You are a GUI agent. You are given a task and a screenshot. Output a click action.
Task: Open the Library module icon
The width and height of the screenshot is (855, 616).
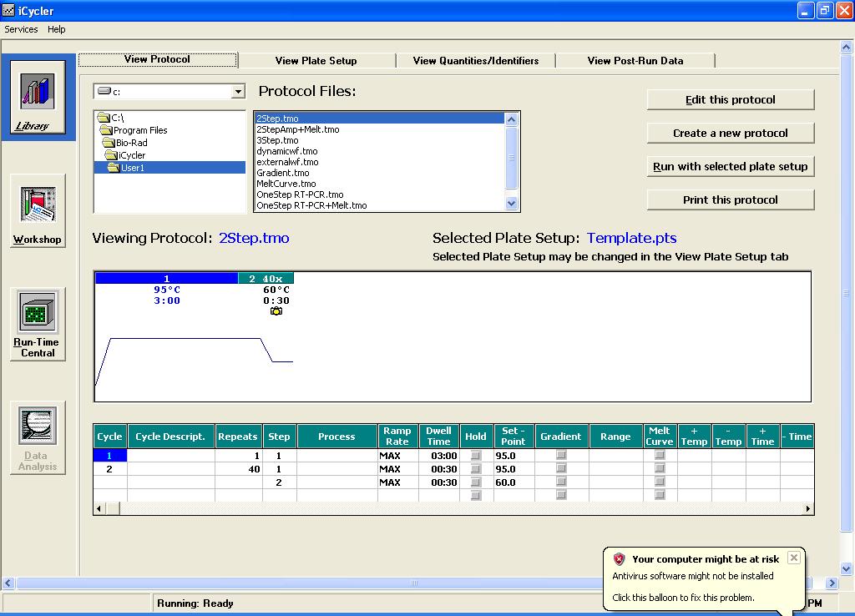click(x=38, y=98)
